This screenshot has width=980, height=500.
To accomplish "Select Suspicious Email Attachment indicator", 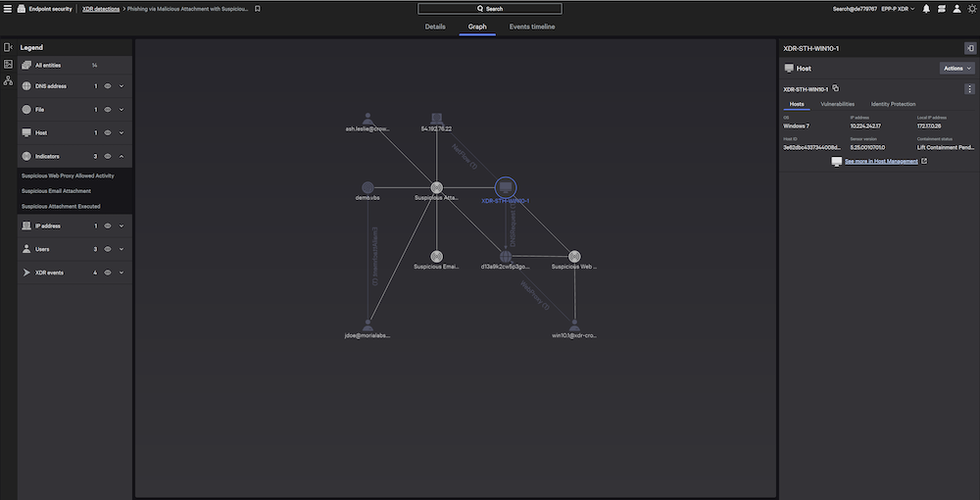I will 56,190.
